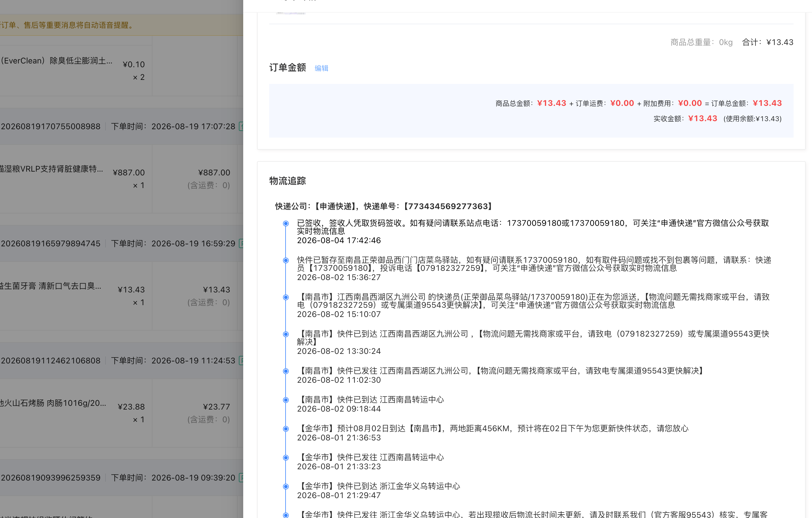
Task: Click the 物流追踪 section heading
Action: point(287,181)
